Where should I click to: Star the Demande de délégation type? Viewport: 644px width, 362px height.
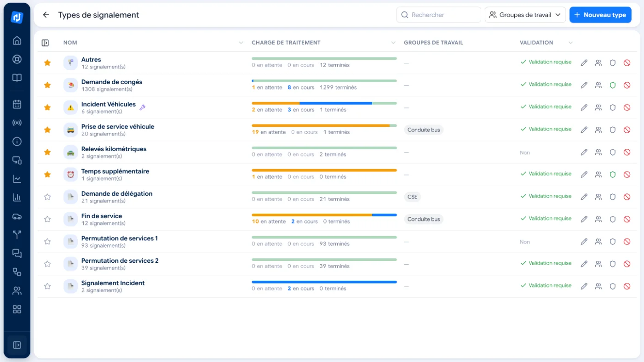coord(47,197)
